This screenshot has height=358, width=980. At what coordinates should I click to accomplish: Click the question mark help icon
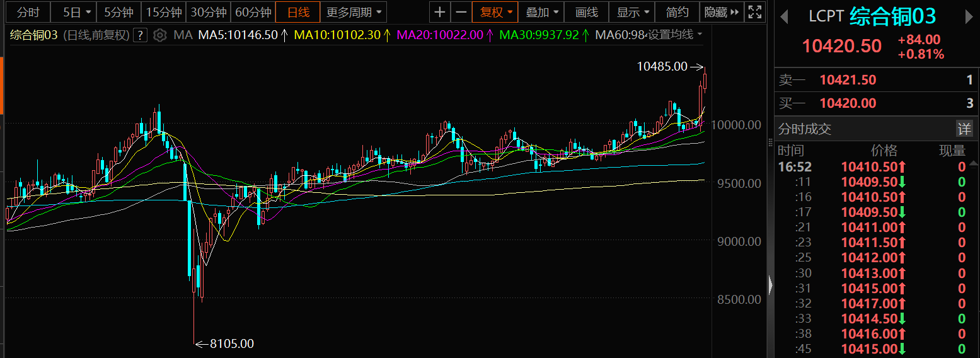click(141, 35)
